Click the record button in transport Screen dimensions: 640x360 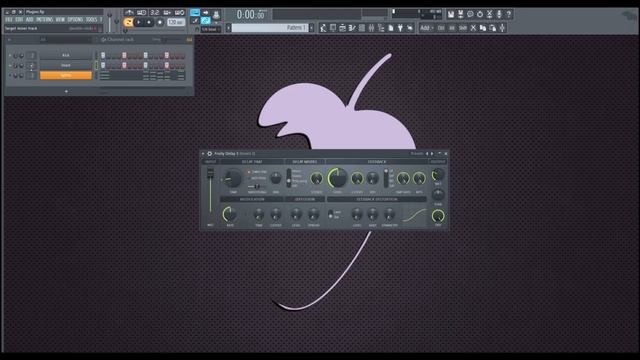(x=160, y=22)
